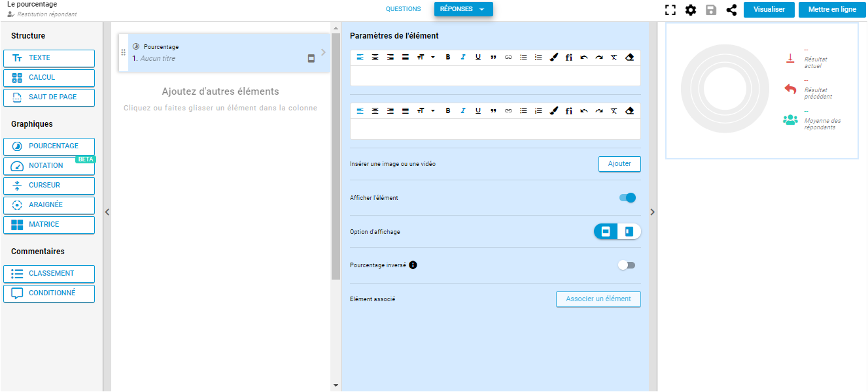
Task: Insert numbered list in first editor toolbar
Action: [538, 57]
